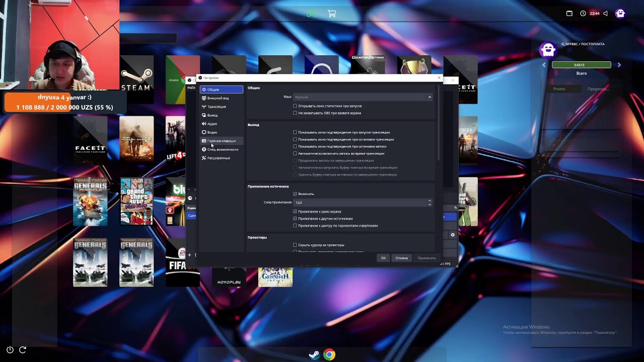Click the Steam icon in the bottom dock
This screenshot has width=644, height=362.
(314, 354)
